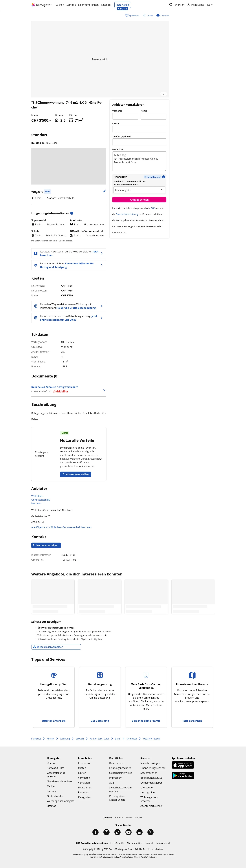Click Dieses Inserat melden button

[x=56, y=647]
